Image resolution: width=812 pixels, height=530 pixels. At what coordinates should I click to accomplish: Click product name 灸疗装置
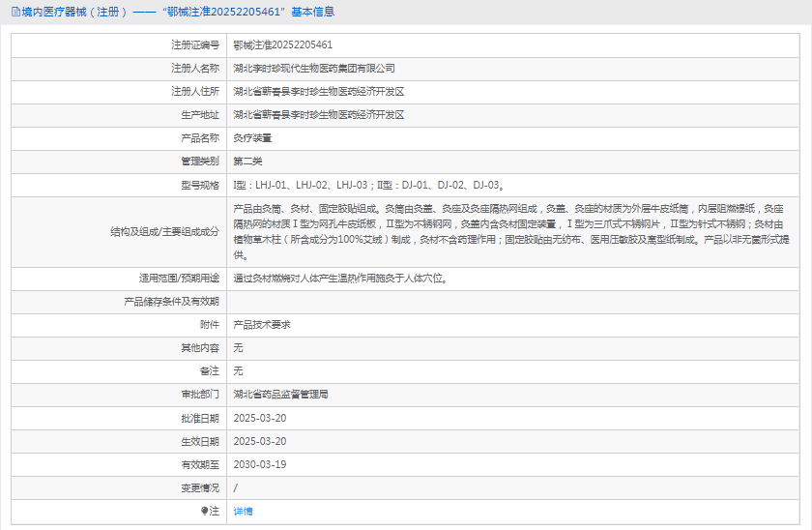coord(252,138)
